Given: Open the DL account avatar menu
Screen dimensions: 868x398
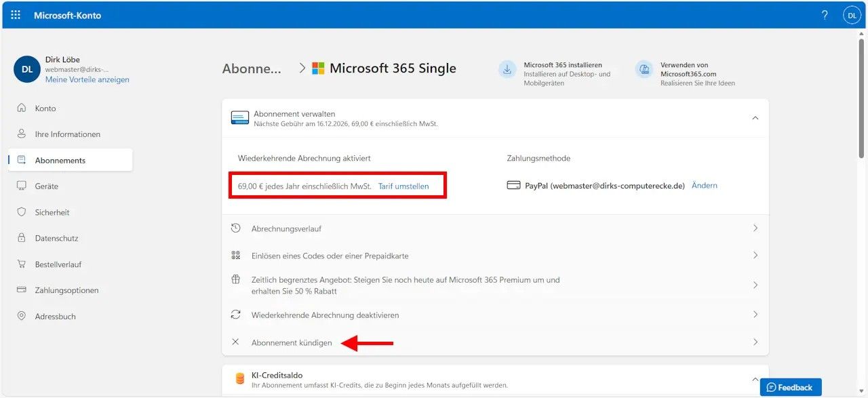Looking at the screenshot, I should pyautogui.click(x=852, y=15).
